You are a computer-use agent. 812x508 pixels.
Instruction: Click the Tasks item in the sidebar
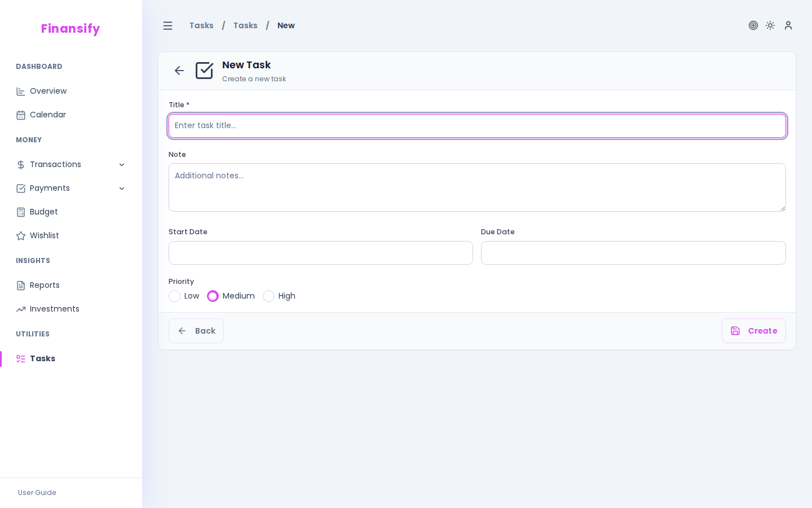click(x=42, y=358)
